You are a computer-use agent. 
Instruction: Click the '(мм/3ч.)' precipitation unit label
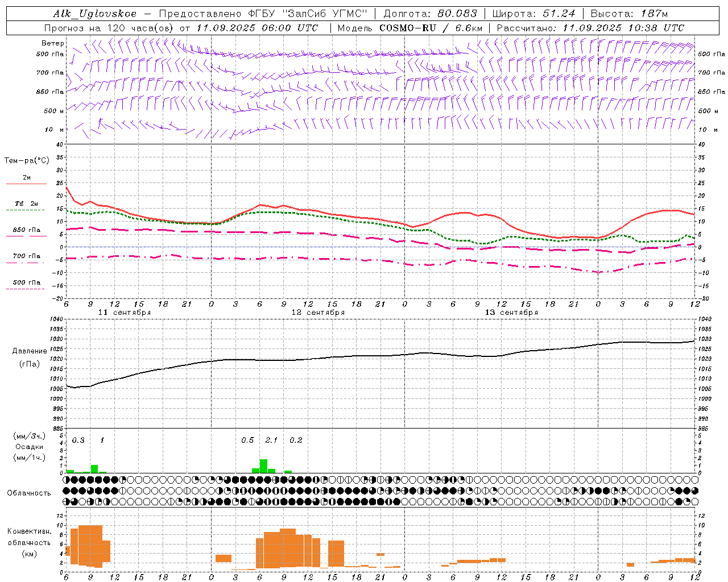coord(30,436)
